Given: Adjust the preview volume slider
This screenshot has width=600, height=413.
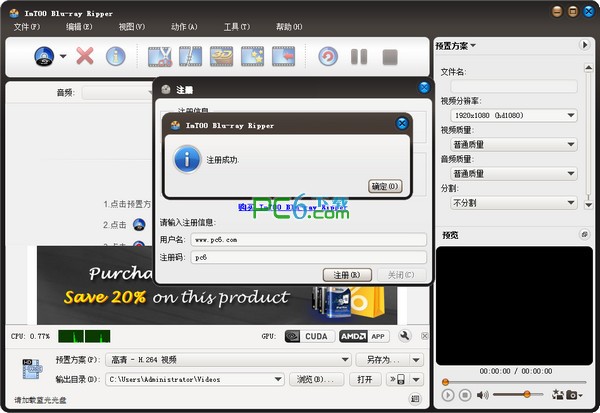Looking at the screenshot, I should (x=518, y=394).
